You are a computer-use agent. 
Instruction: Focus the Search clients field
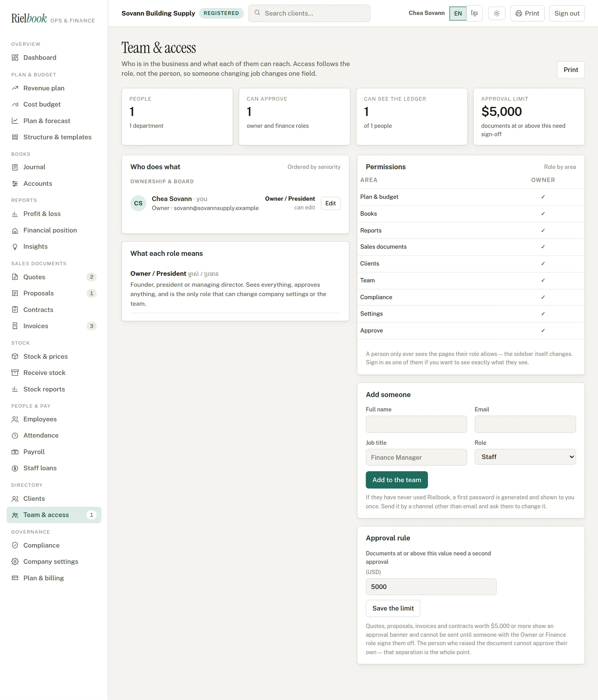pos(309,13)
